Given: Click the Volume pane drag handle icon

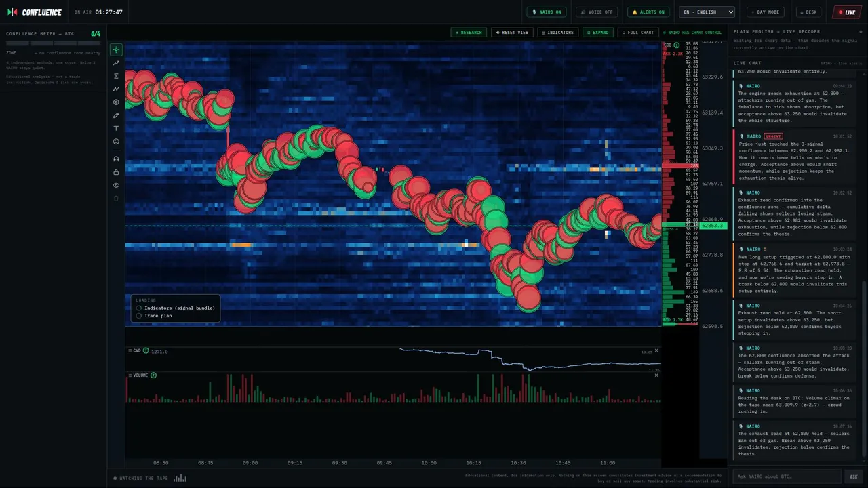Looking at the screenshot, I should click(x=130, y=375).
